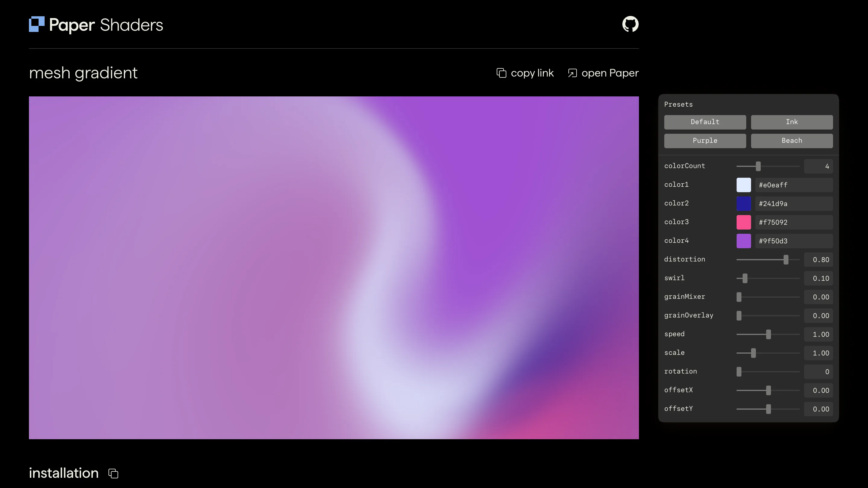868x488 pixels.
Task: Focus the color4 hex field #9f50d3
Action: click(794, 241)
